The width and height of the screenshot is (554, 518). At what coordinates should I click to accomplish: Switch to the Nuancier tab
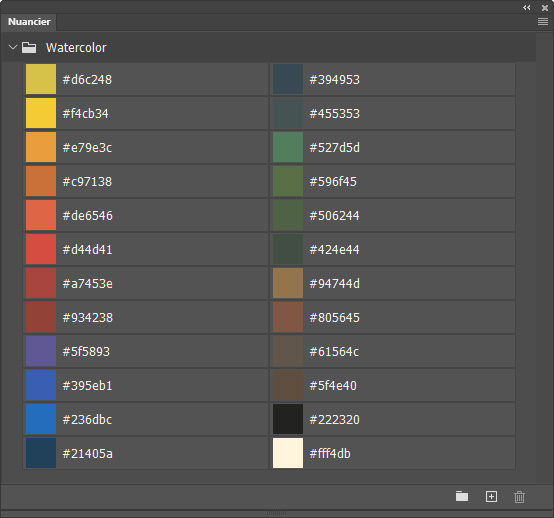pyautogui.click(x=29, y=22)
